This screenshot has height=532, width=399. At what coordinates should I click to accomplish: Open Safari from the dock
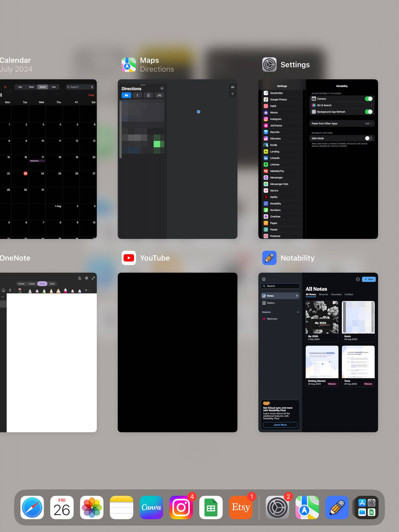pos(32,507)
